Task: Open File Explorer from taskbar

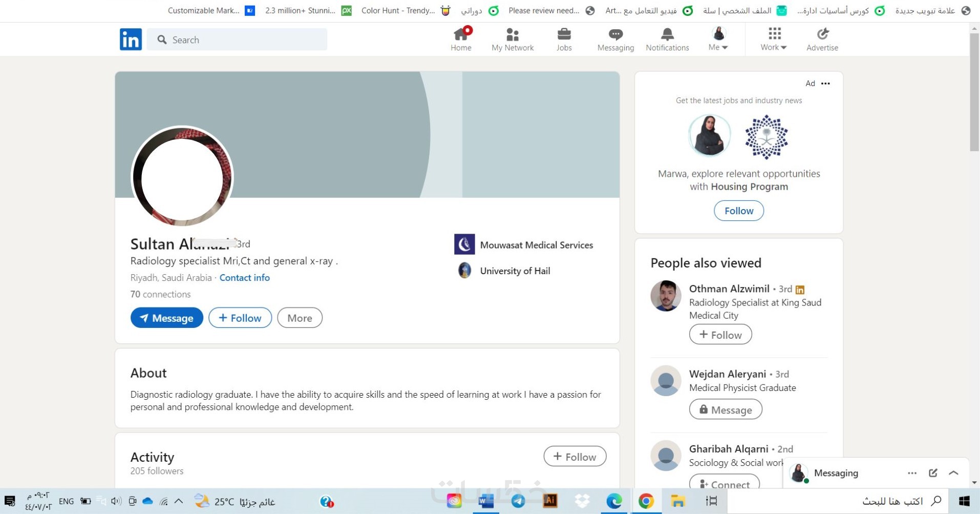Action: click(678, 501)
